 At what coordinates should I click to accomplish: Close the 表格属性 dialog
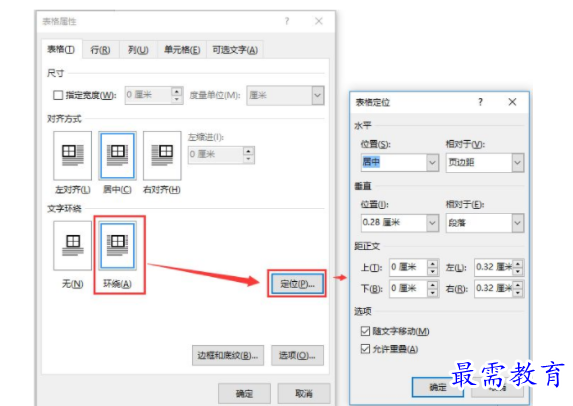(x=319, y=21)
